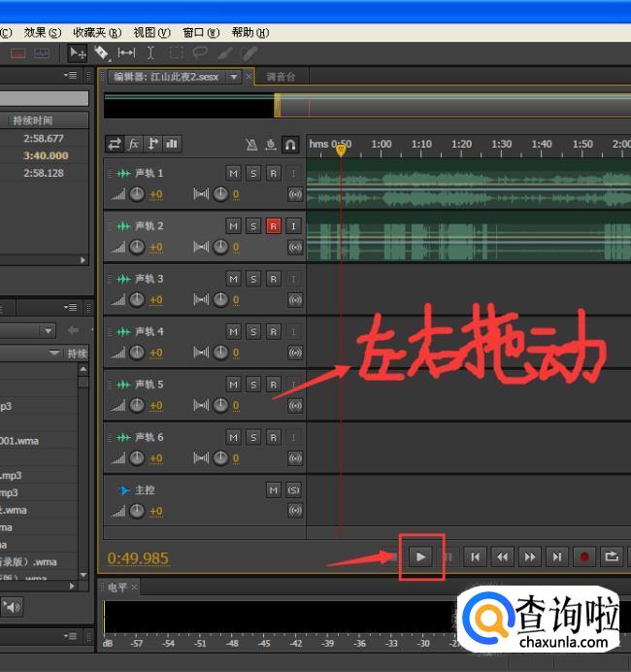Toggle the metronome icon above tracks

click(251, 145)
